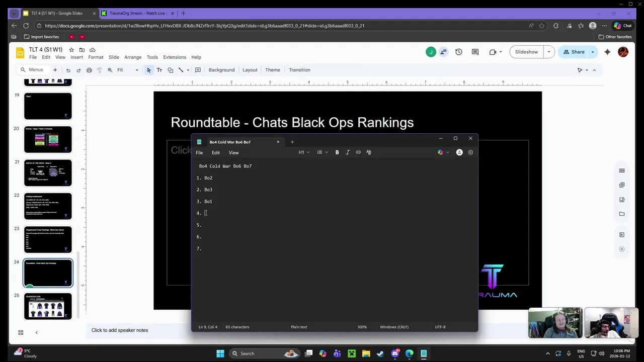Open Copilot icon in Notepad toolbar
This screenshot has height=362, width=644.
[x=441, y=152]
